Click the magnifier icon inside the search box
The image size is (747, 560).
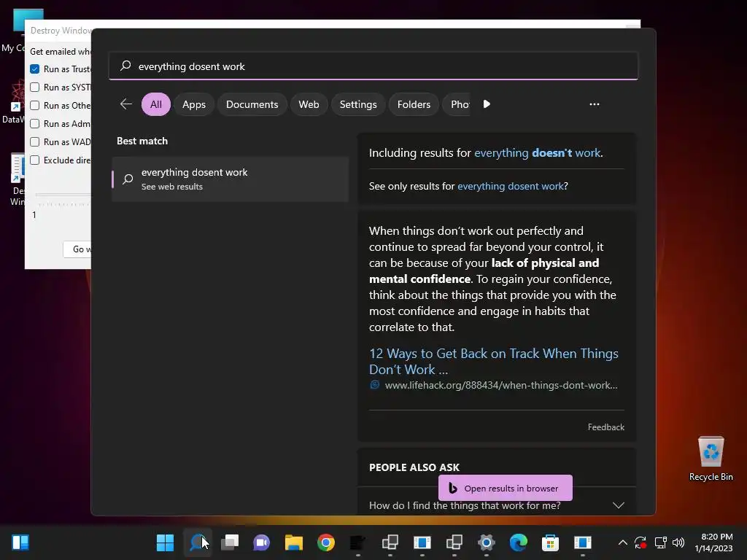125,66
